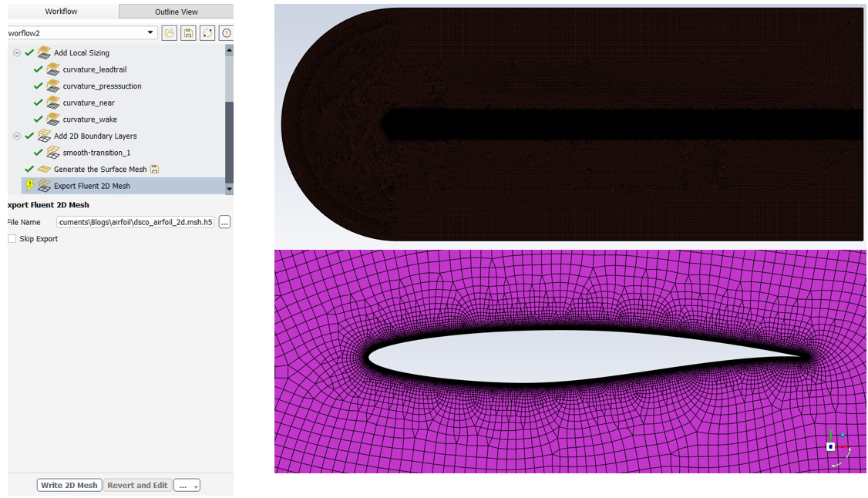Click the green checkmark beside Generate the Surface Mesh
The width and height of the screenshot is (868, 498).
[29, 169]
